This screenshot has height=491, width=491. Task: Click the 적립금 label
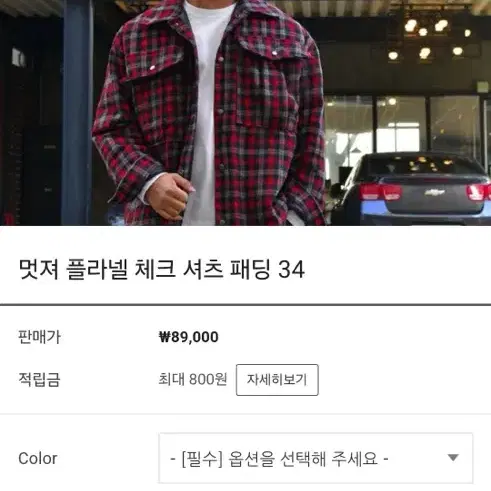coord(39,379)
